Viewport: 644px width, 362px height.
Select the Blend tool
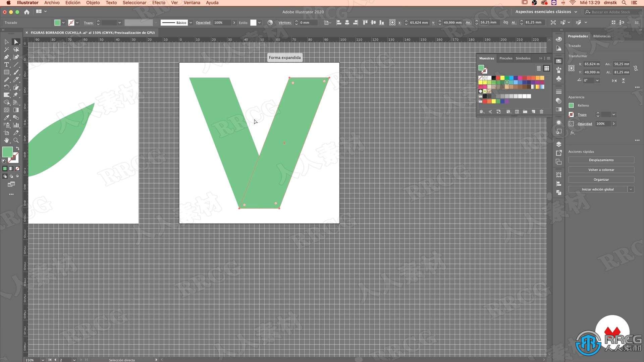(x=16, y=118)
